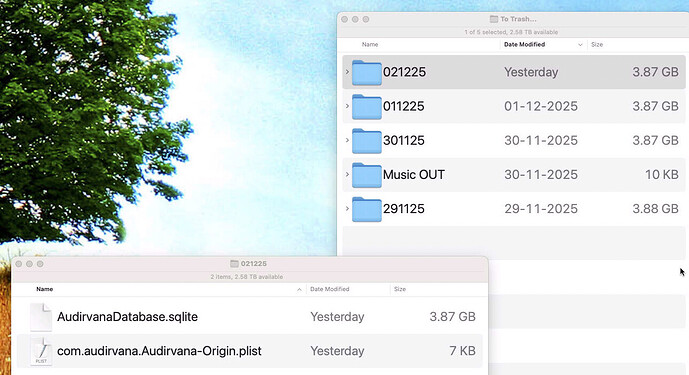Click Yesterday date of 021225 folder
689x375 pixels.
[x=531, y=72]
